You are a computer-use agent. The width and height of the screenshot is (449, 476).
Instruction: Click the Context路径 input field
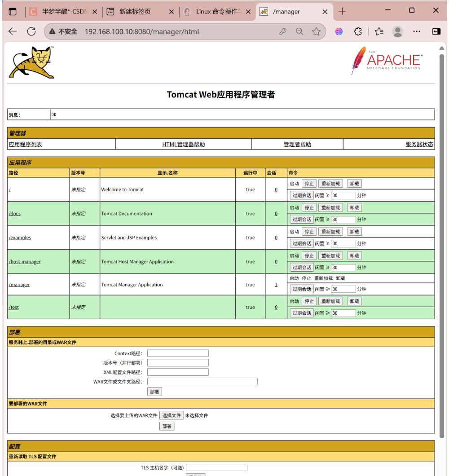[178, 353]
